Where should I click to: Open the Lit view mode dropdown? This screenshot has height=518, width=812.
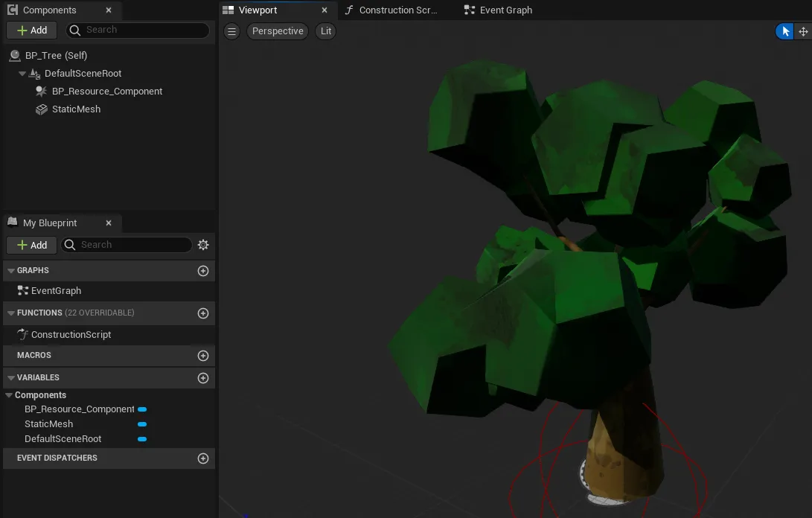pyautogui.click(x=326, y=31)
